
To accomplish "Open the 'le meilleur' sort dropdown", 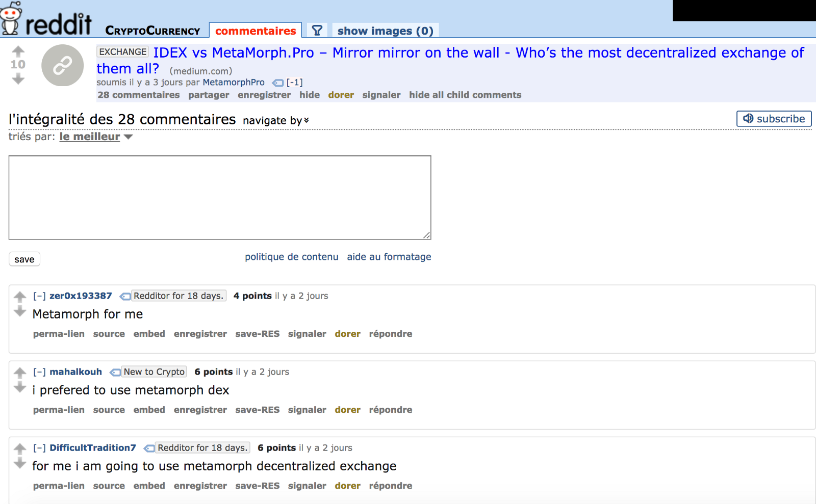I will [x=96, y=137].
